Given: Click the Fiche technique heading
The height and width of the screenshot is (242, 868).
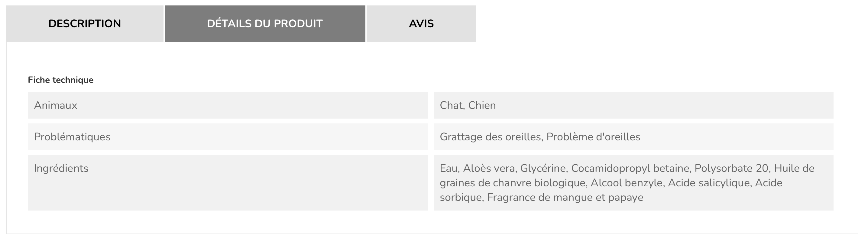Looking at the screenshot, I should pyautogui.click(x=61, y=80).
